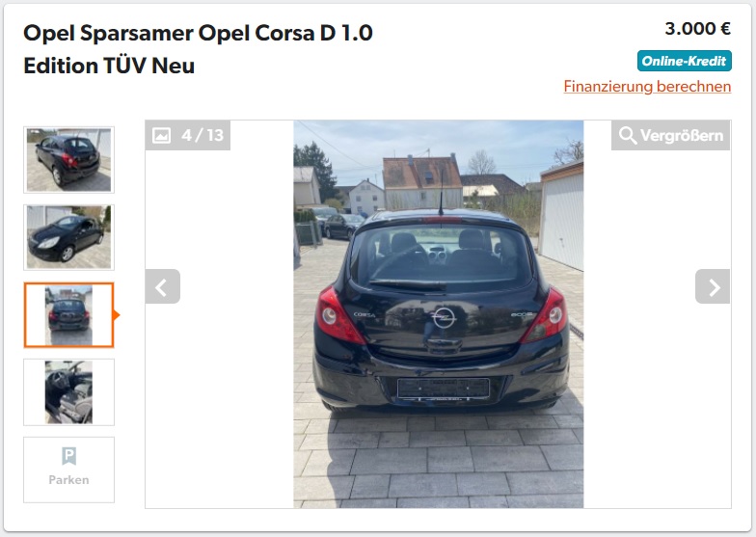This screenshot has height=537, width=756.
Task: Save listing using the Parken label
Action: click(69, 480)
